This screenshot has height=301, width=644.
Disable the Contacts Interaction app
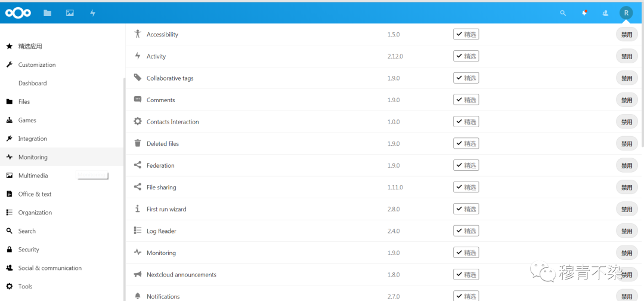pos(627,122)
